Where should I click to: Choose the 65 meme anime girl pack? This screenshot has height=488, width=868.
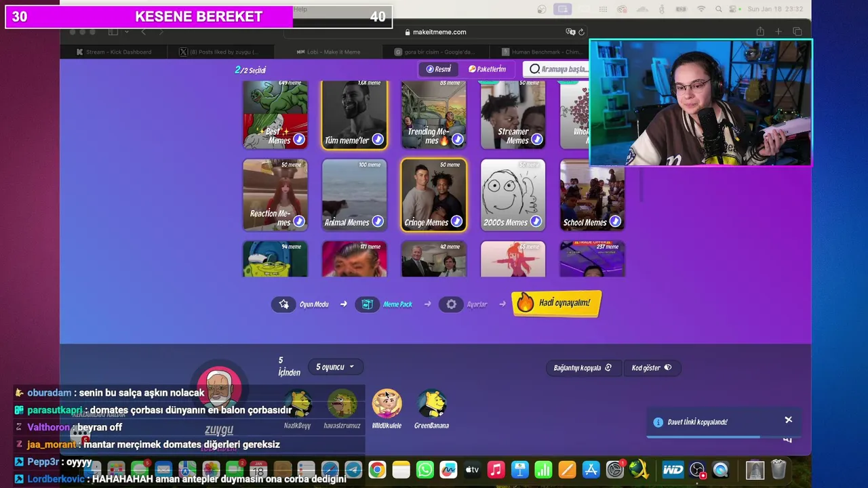pyautogui.click(x=513, y=259)
